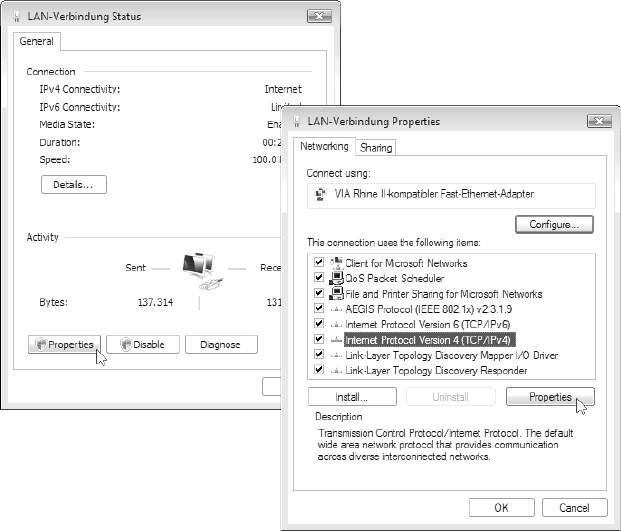Click Cancel in Properties dialog
Viewport: 621px width, 531px height.
(574, 508)
